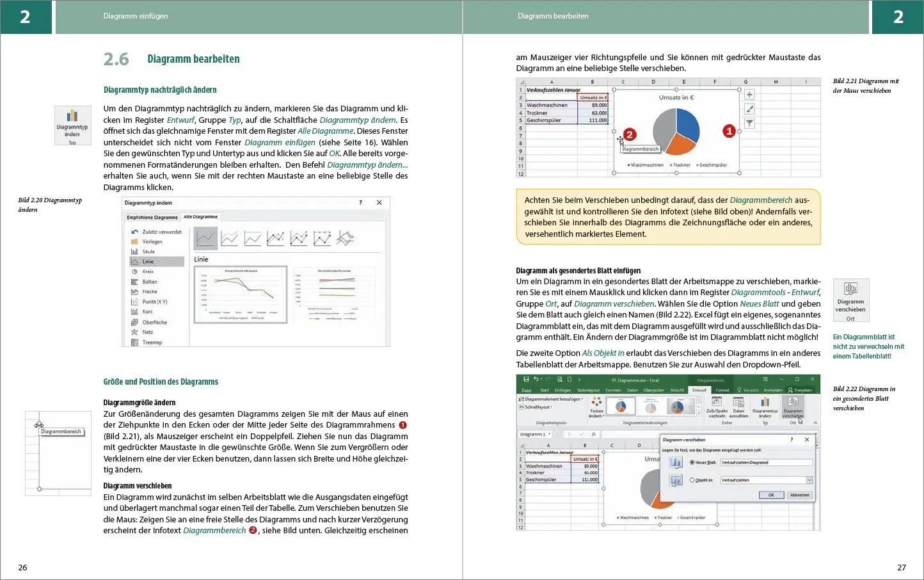Open the Alle Diagramme tab
The height and width of the screenshot is (580, 924).
(x=201, y=216)
